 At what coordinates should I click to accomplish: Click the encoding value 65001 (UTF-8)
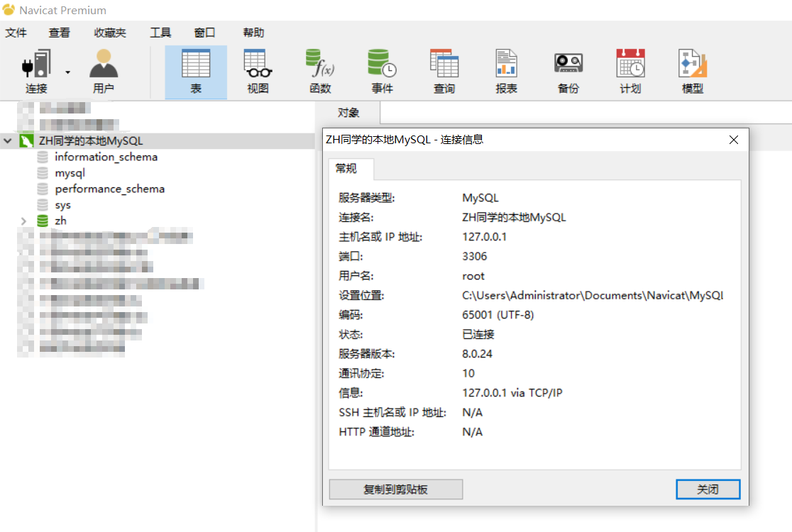[x=497, y=315]
